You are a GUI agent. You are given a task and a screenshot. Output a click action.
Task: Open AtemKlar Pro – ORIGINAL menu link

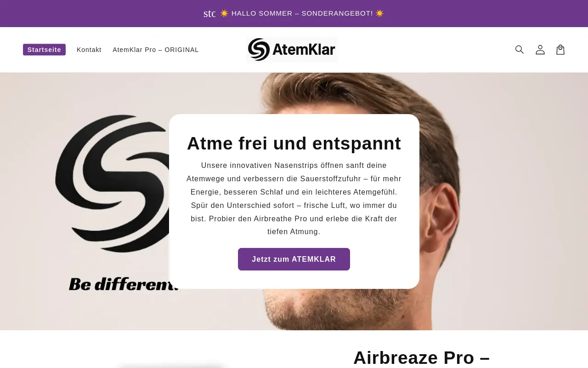click(156, 50)
